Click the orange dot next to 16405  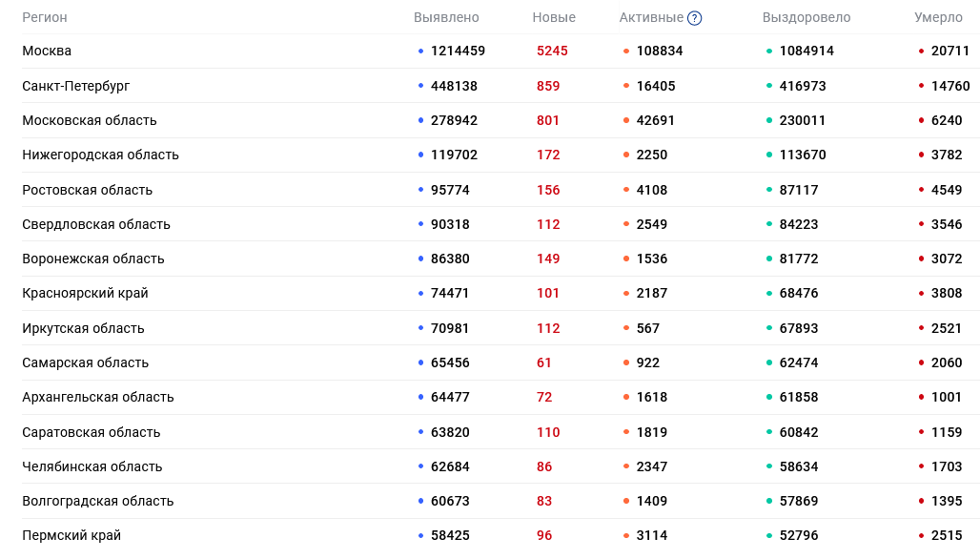[x=626, y=86]
